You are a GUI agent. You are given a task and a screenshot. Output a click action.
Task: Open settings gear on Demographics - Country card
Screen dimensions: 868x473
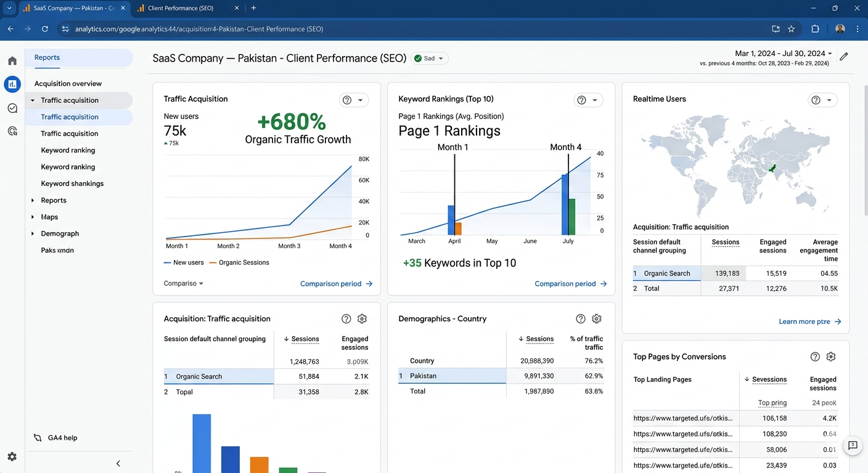point(597,318)
